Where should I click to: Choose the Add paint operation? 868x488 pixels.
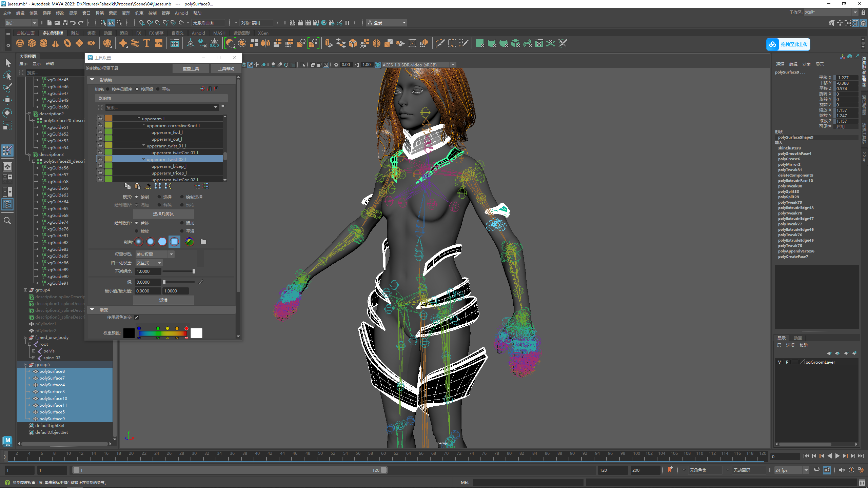click(x=182, y=223)
